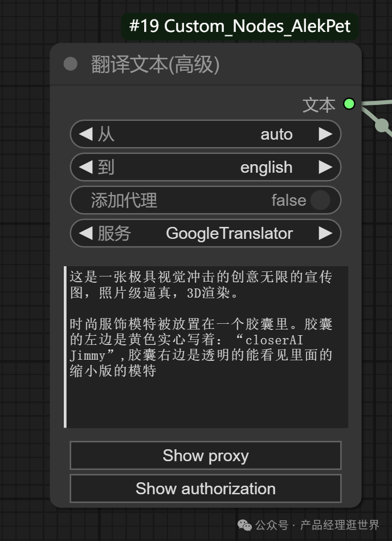The width and height of the screenshot is (392, 541).
Task: Step back target language with 到 left arrow
Action: point(85,167)
